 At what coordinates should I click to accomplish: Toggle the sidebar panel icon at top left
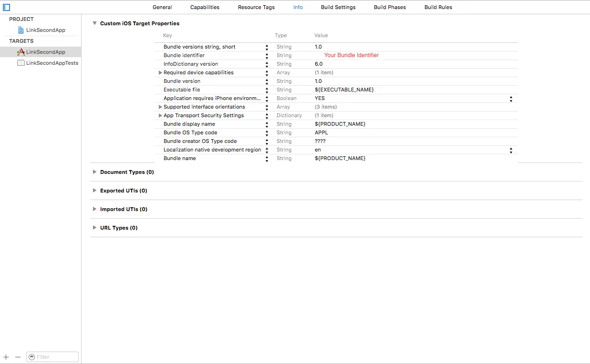(6, 7)
